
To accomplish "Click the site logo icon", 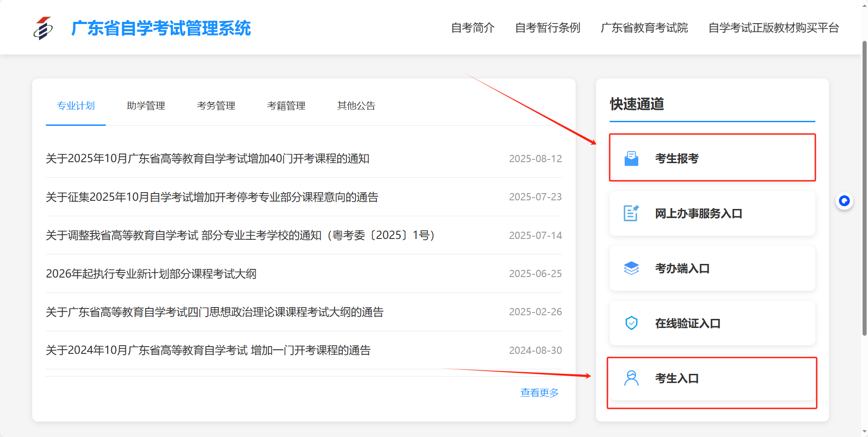I will (x=43, y=28).
